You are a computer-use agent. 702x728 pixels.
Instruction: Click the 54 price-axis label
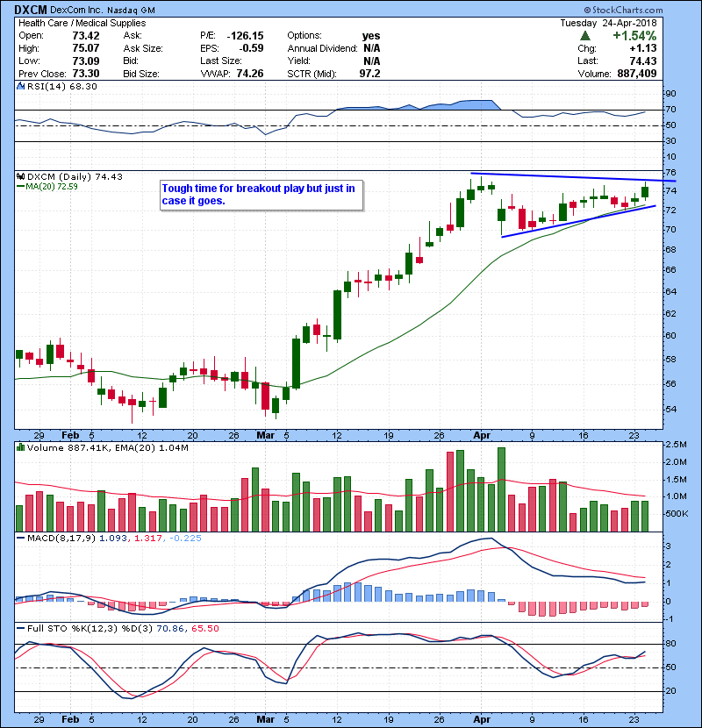[670, 409]
